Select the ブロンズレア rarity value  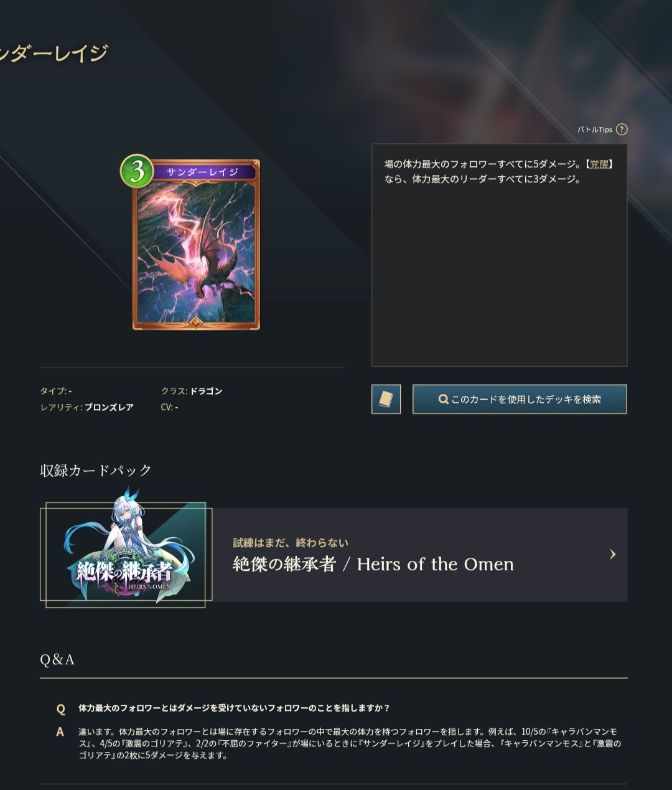(x=109, y=407)
